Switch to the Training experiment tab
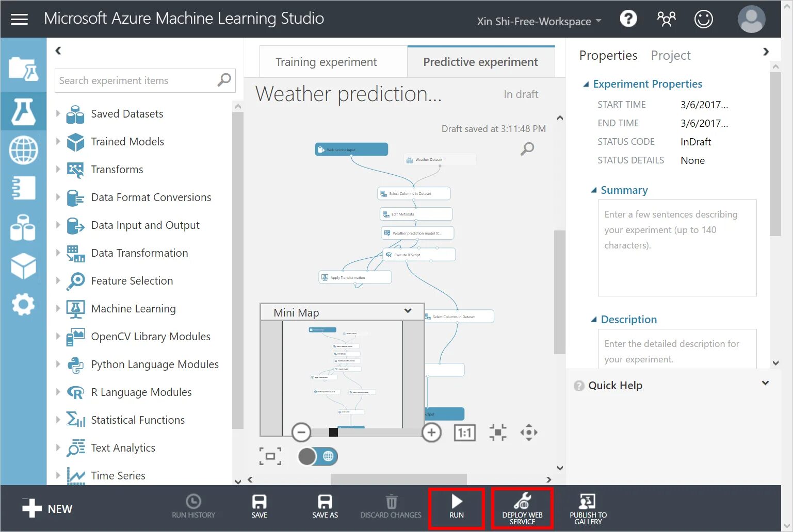Viewport: 793px width, 532px height. coord(333,62)
